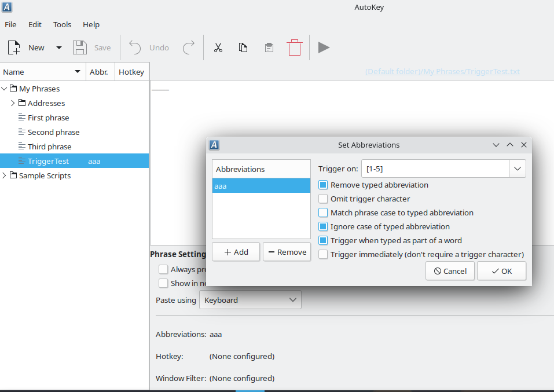Click the Redo arrow icon
The image size is (554, 392).
pos(189,47)
